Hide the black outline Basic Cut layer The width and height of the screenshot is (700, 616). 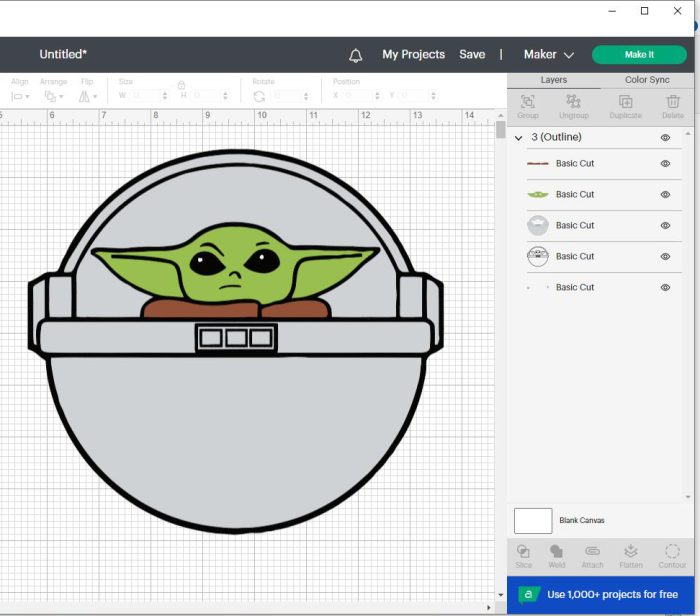(x=665, y=257)
